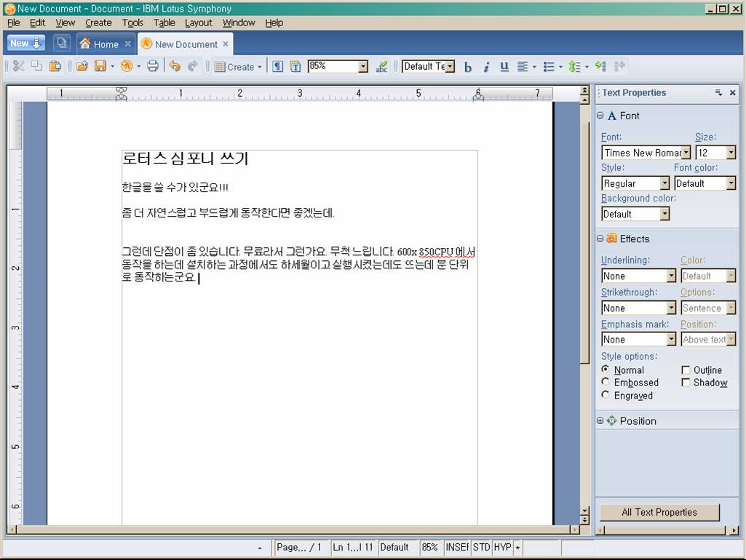Open the Default Text style dropdown in toolbar
Screen dimensions: 746x560
coord(450,67)
